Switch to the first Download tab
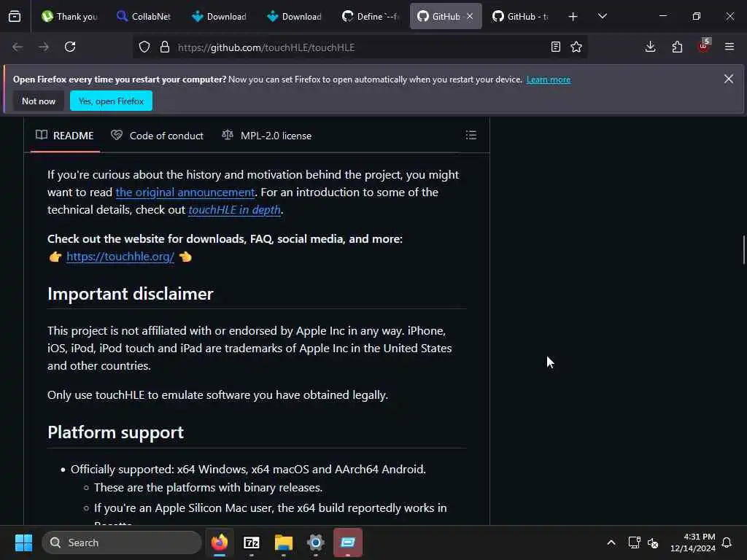 pos(219,17)
